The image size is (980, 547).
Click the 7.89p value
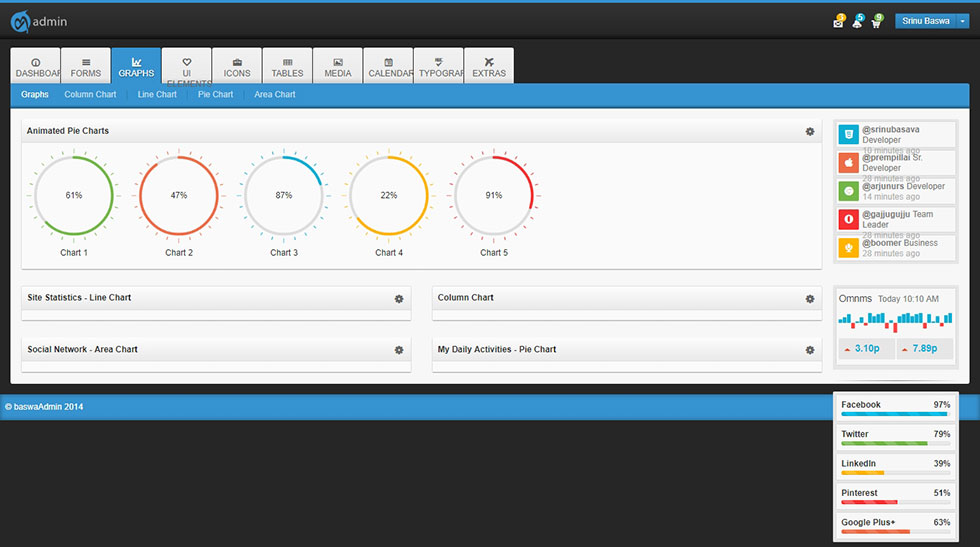click(x=924, y=349)
